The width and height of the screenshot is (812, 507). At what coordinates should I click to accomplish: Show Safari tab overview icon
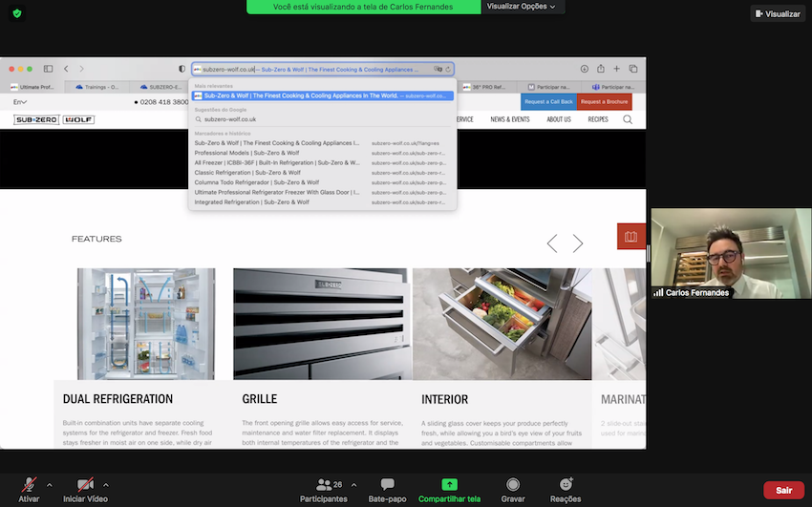point(633,69)
